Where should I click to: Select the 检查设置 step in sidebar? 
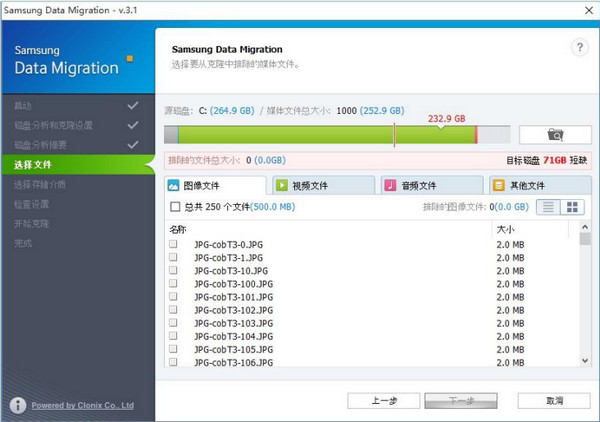point(31,204)
